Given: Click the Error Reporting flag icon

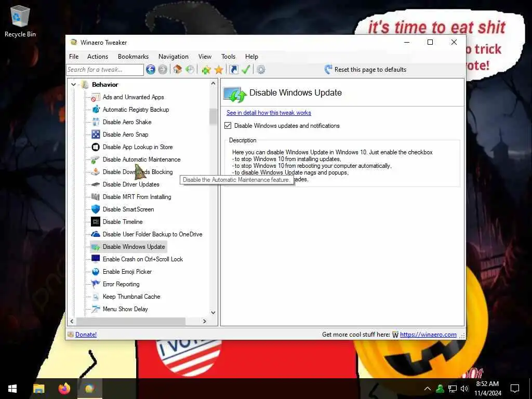Looking at the screenshot, I should [x=96, y=284].
